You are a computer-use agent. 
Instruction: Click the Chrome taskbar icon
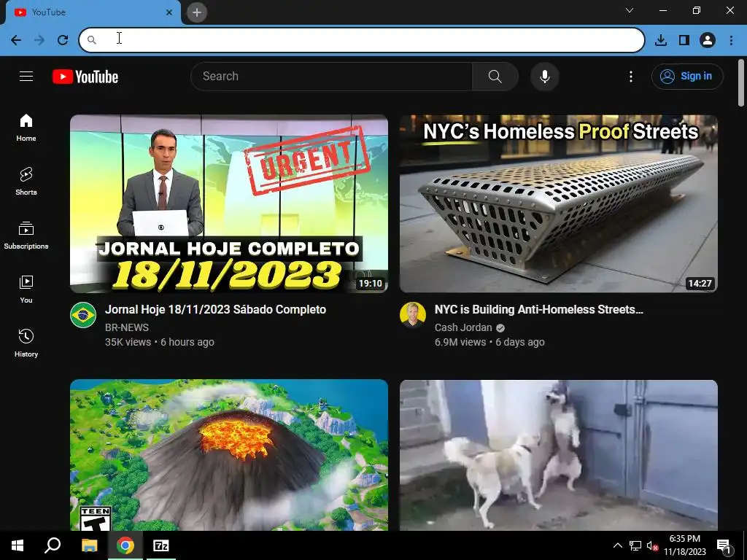coord(125,545)
